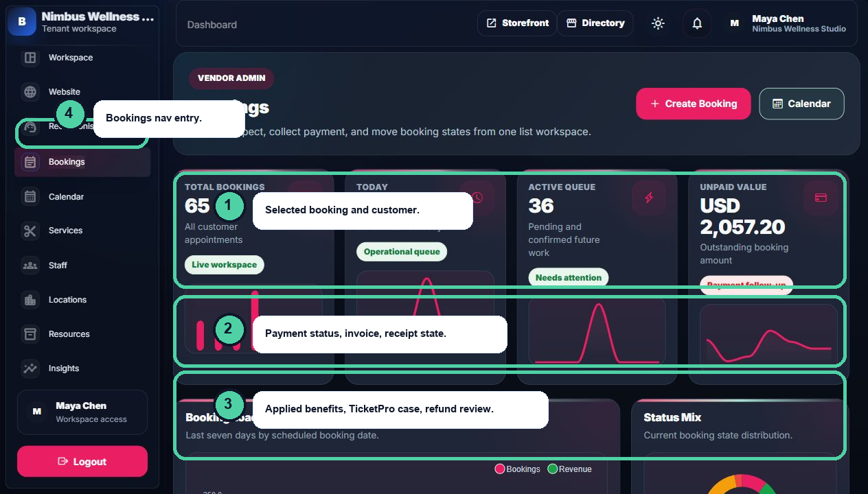The width and height of the screenshot is (868, 494).
Task: Select Resources in the sidebar
Action: click(x=82, y=334)
